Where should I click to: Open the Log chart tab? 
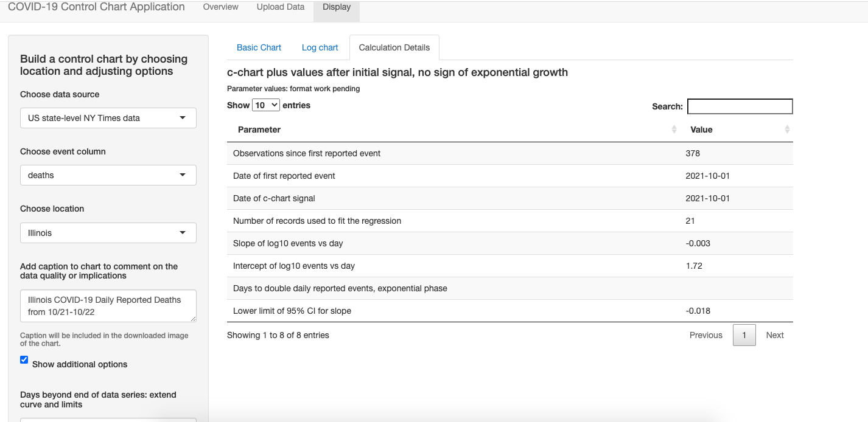pyautogui.click(x=320, y=47)
